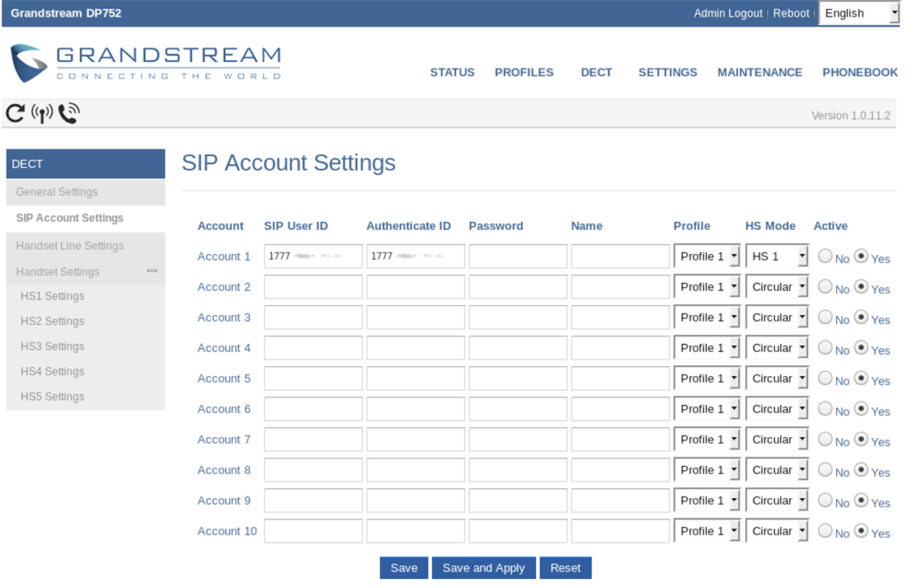Open the PHONEBOOK menu
The width and height of the screenshot is (907, 588).
tap(860, 73)
